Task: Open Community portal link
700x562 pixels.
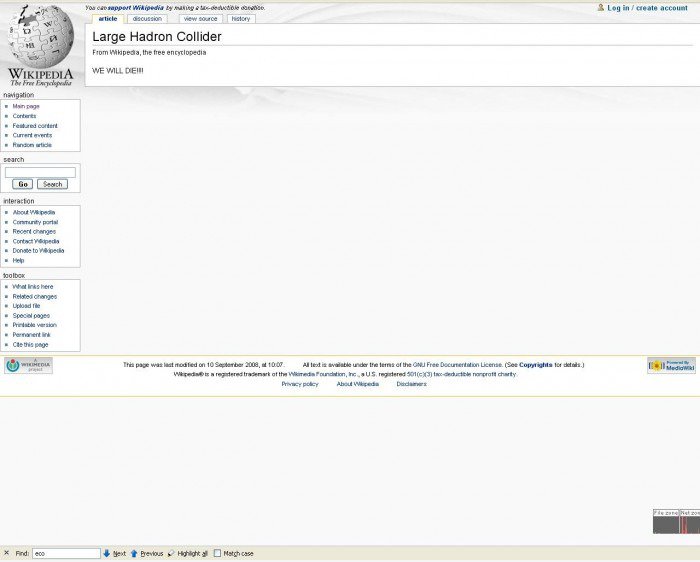Action: coord(35,222)
